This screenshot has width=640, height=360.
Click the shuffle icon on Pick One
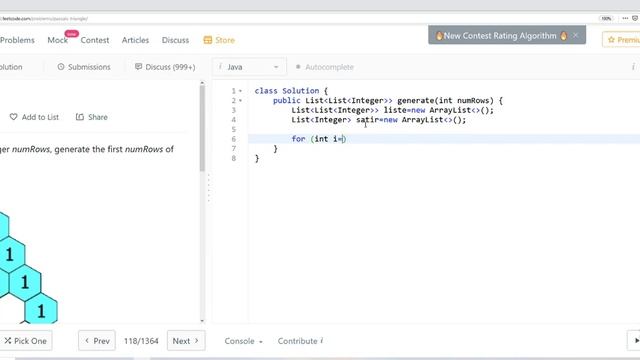pyautogui.click(x=8, y=340)
